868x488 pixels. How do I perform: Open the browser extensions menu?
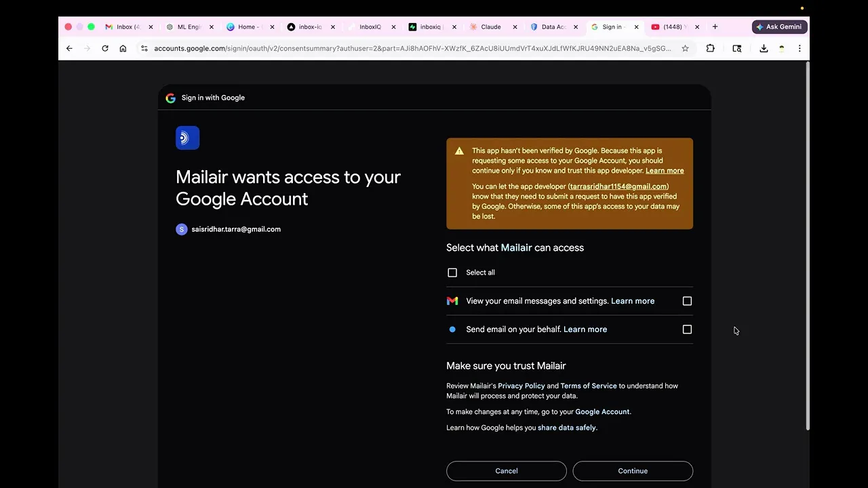(710, 48)
